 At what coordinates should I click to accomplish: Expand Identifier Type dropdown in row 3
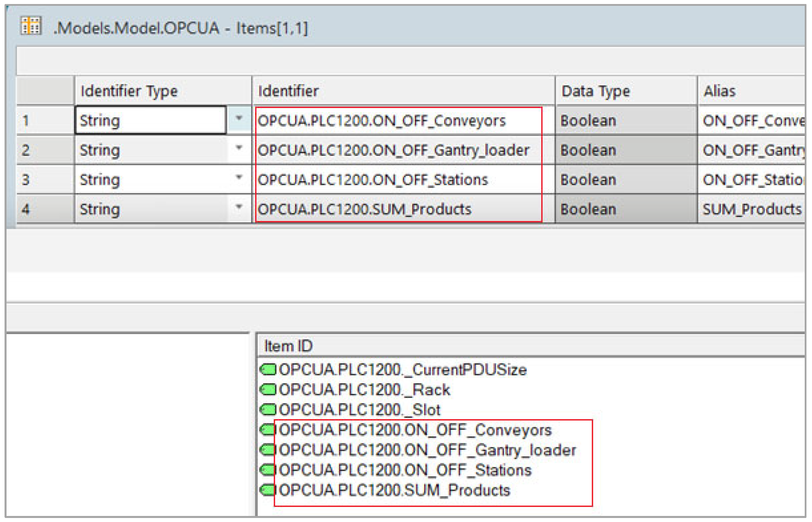[239, 177]
